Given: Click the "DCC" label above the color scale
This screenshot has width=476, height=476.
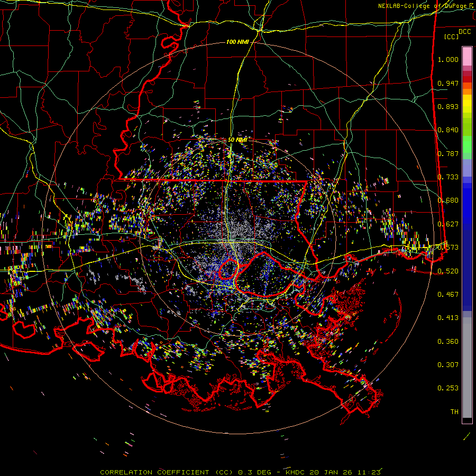Looking at the screenshot, I should click(x=464, y=32).
